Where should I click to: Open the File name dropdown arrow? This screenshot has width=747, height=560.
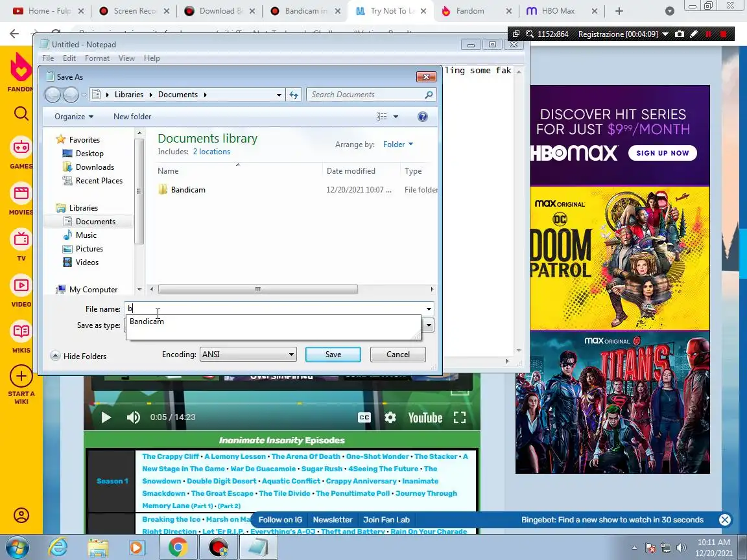(428, 309)
